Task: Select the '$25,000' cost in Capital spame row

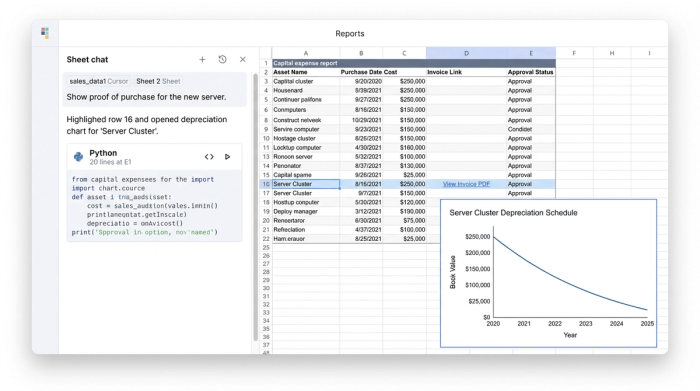Action: coord(404,175)
